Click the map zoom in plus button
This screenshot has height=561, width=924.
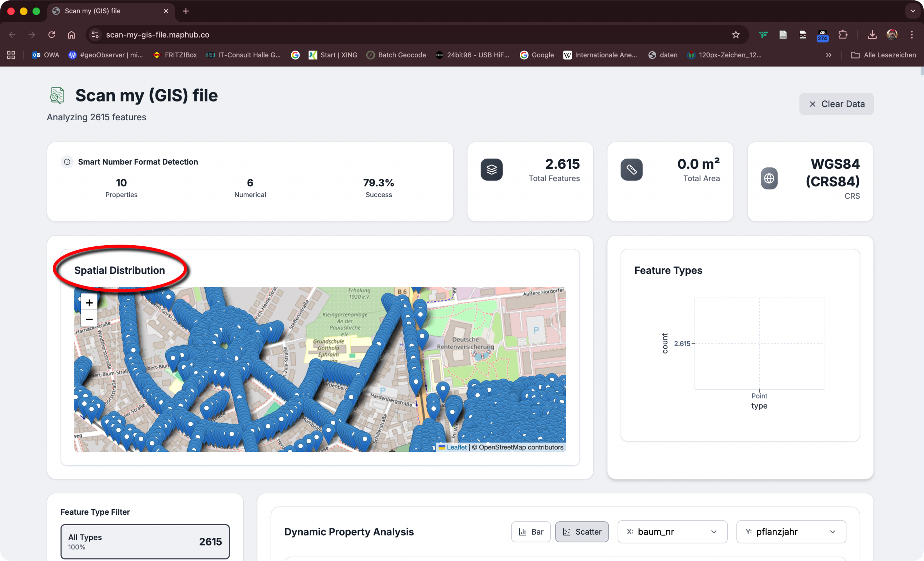[89, 302]
